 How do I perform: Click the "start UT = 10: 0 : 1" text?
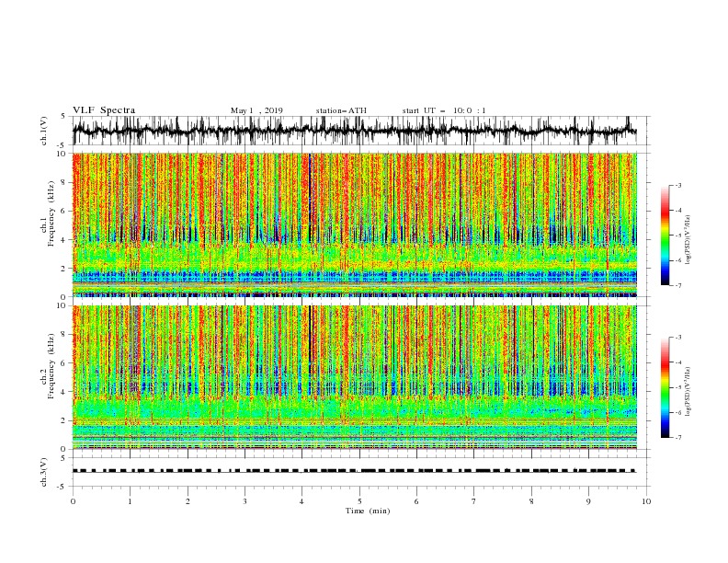pos(444,110)
